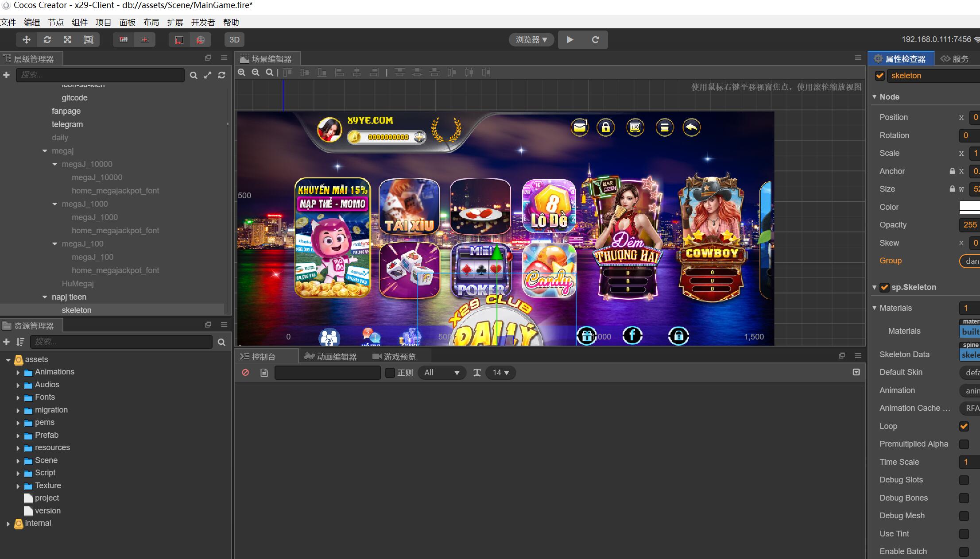The image size is (980, 559).
Task: Pop out the hierarchy panel
Action: point(208,58)
